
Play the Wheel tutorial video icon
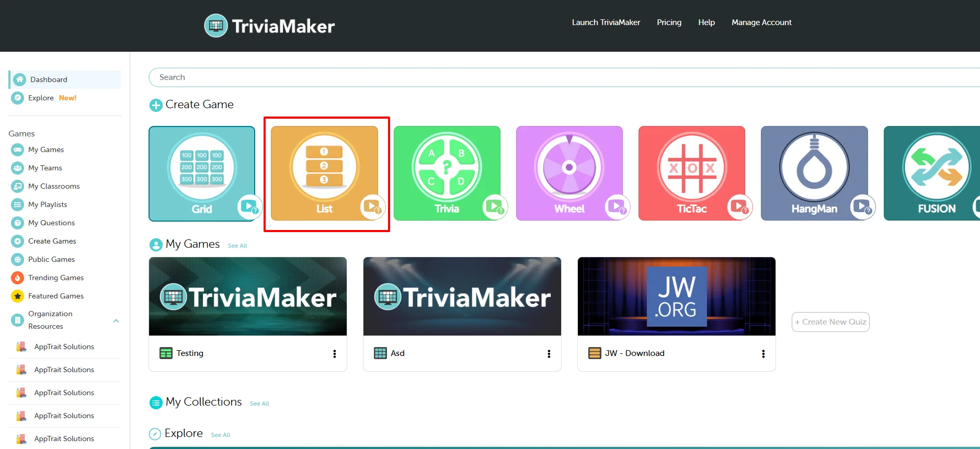(x=617, y=207)
